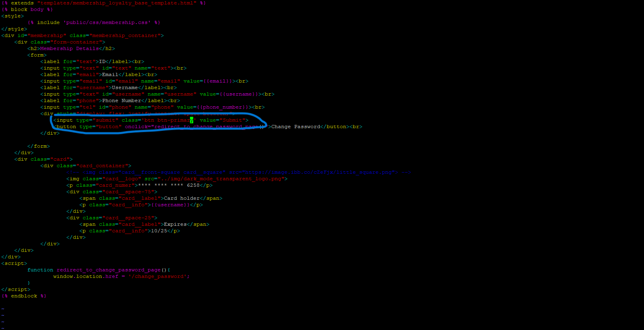This screenshot has width=644, height=330.
Task: Click the card number ending 6258 line
Action: pos(140,185)
